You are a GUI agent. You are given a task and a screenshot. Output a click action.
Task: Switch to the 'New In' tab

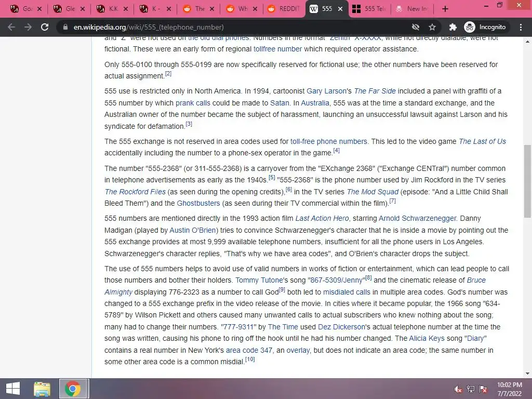pyautogui.click(x=412, y=9)
